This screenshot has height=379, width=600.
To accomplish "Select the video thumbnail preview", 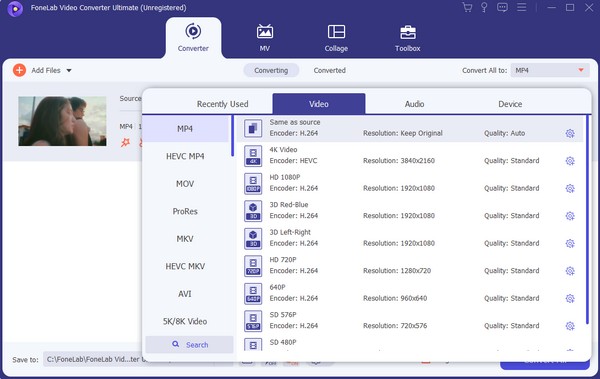I will [62, 121].
